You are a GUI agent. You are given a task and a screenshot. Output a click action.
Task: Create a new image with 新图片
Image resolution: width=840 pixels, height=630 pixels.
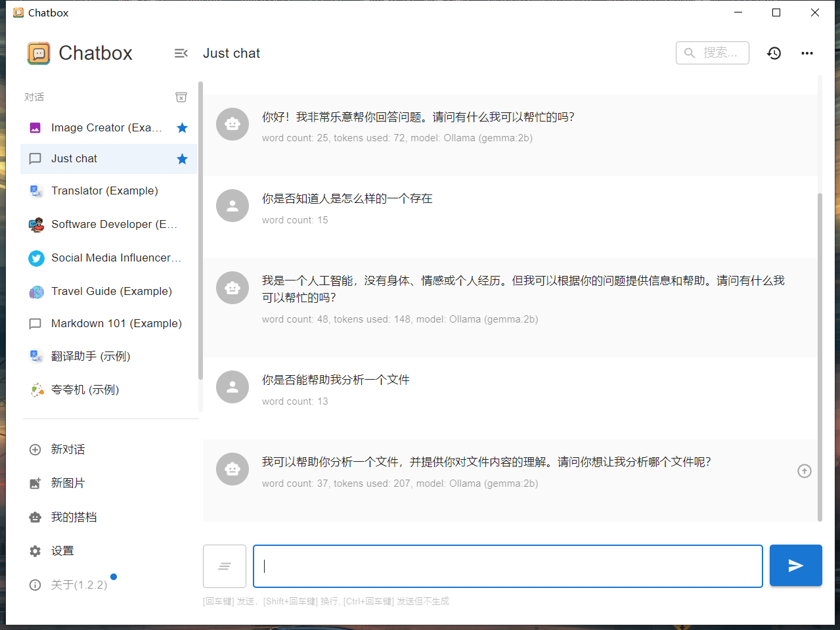point(108,484)
